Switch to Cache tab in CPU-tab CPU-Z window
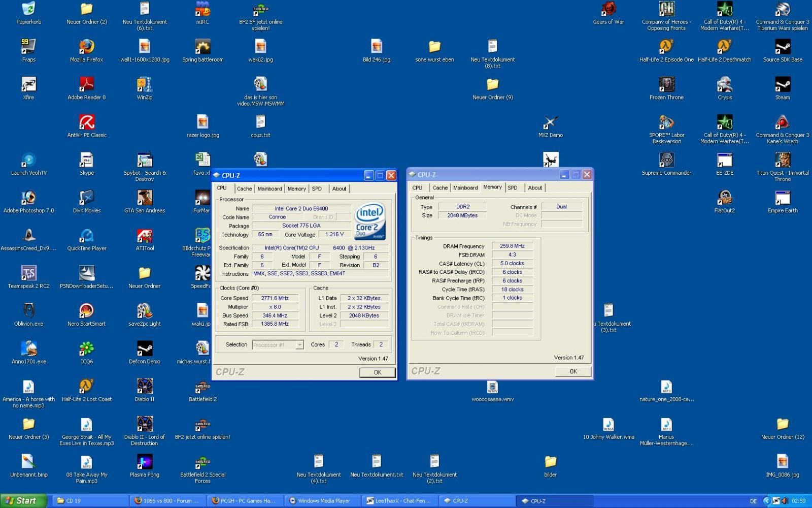The image size is (812, 508). click(244, 188)
